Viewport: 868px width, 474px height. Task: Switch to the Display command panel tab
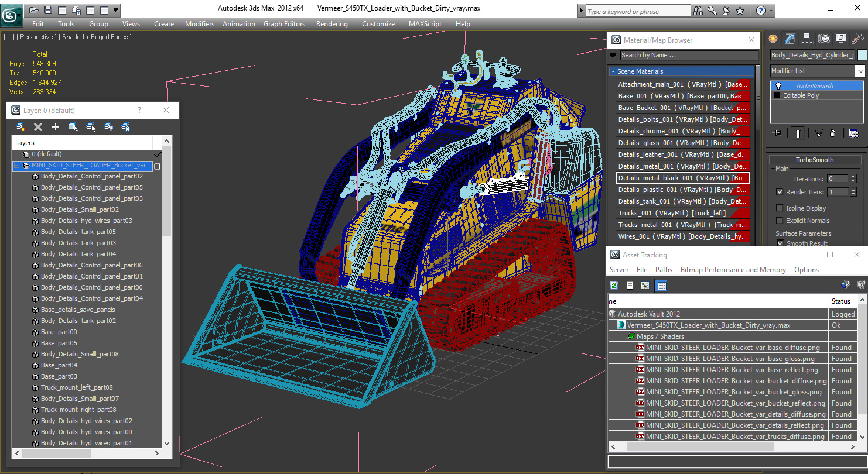pyautogui.click(x=841, y=39)
